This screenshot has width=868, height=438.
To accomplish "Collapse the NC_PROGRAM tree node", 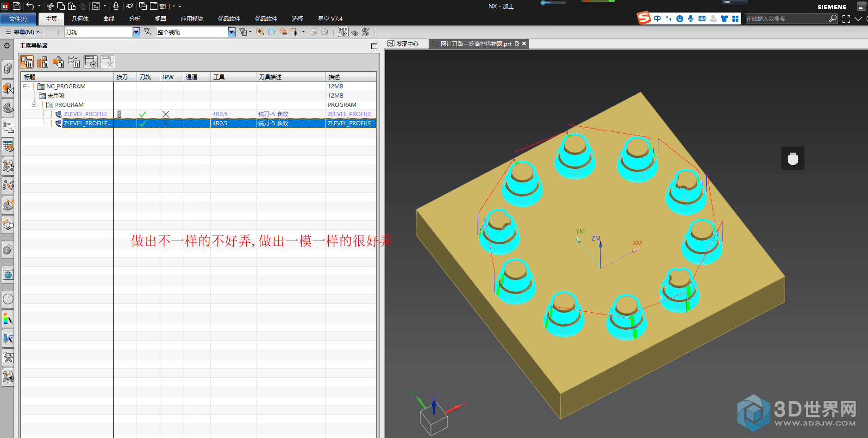I will (25, 86).
